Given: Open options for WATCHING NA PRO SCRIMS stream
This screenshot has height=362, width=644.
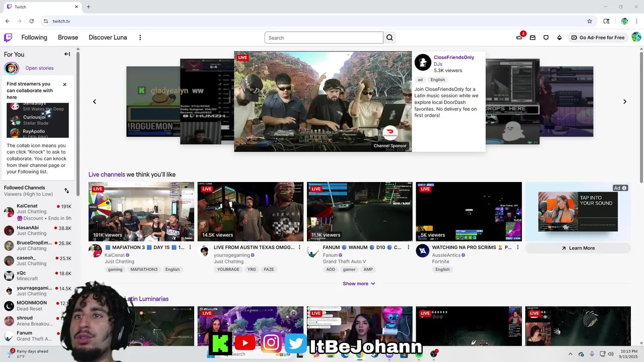Looking at the screenshot, I should pos(518,247).
